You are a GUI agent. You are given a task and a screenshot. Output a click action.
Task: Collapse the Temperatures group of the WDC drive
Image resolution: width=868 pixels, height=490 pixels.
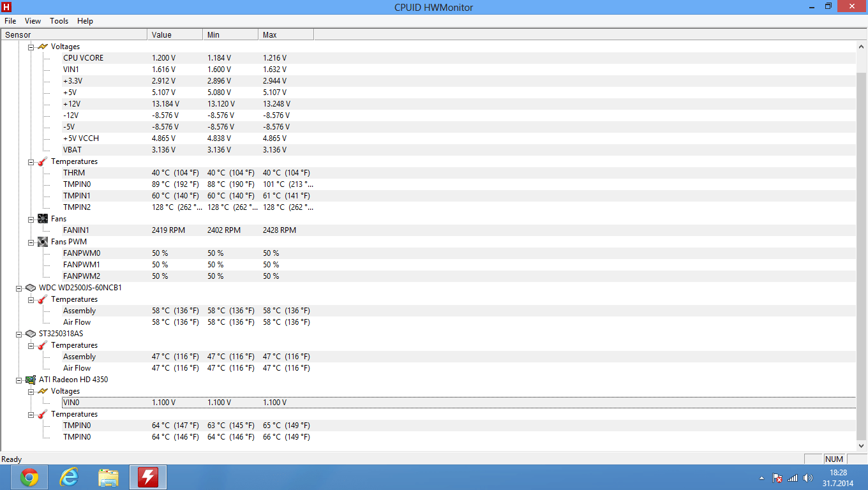click(x=31, y=299)
